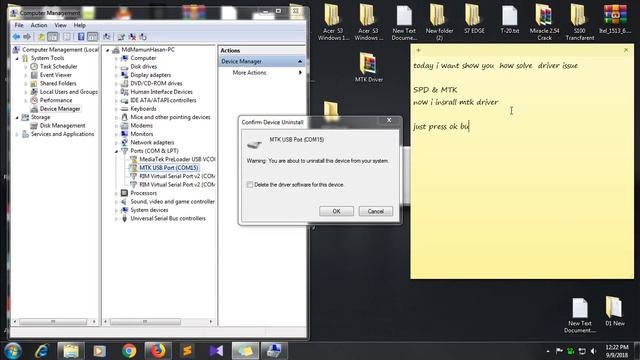The width and height of the screenshot is (640, 360).
Task: Select MediaTek PreLoader USB VCOM device
Action: [177, 159]
